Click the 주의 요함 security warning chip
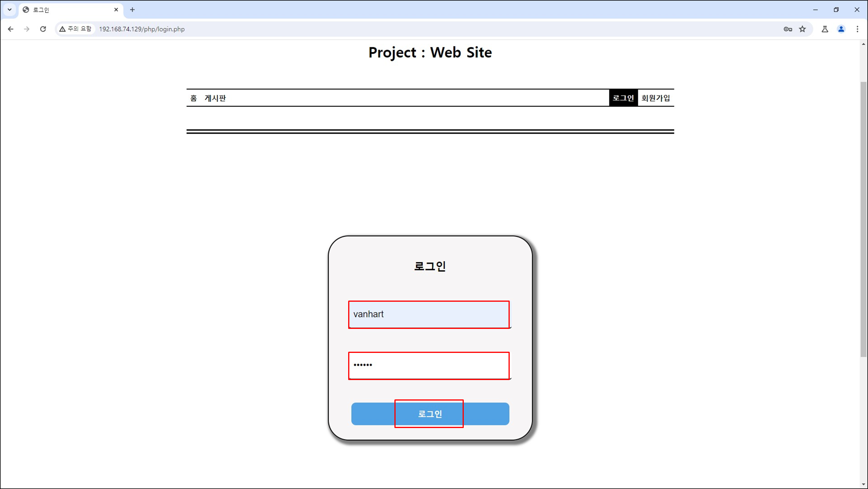Screen dimensions: 868x489 click(x=76, y=29)
